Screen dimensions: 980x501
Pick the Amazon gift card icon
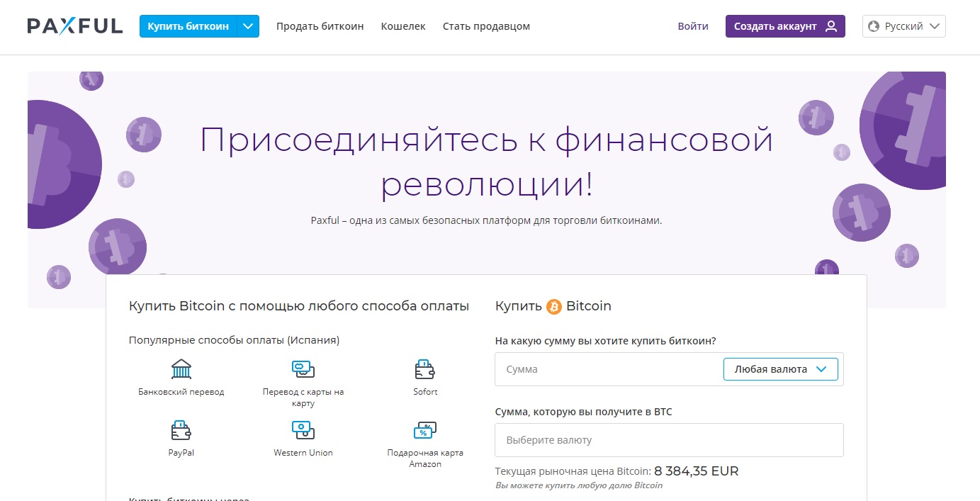425,429
